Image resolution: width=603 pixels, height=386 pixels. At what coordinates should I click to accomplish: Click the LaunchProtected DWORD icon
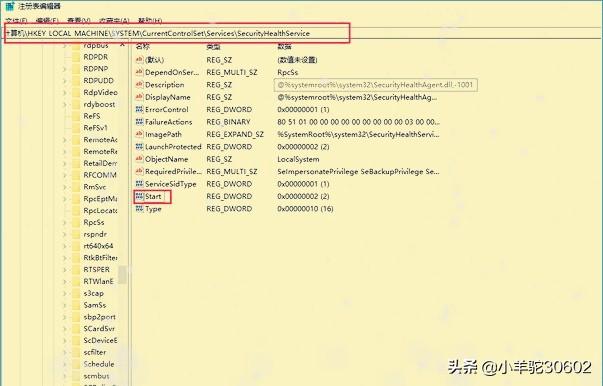(x=139, y=146)
